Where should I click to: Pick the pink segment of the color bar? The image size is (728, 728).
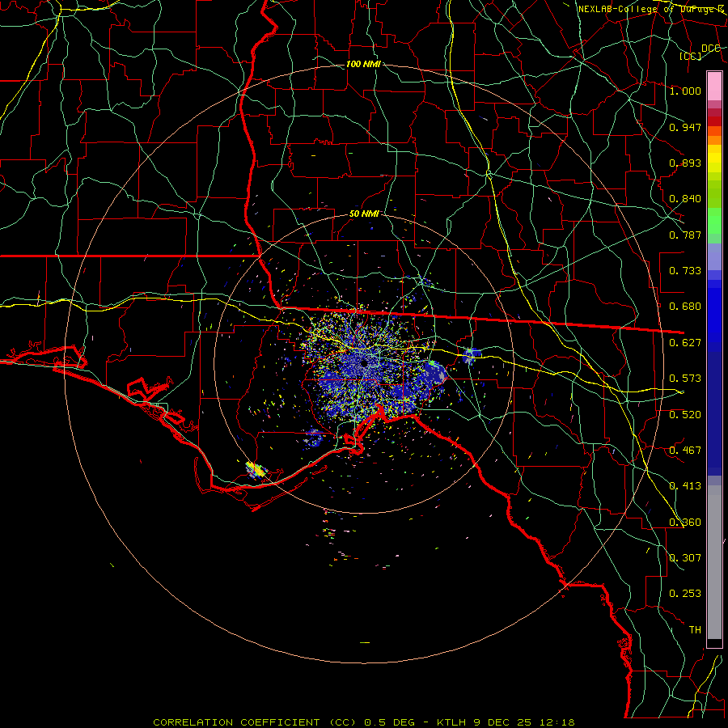(714, 86)
